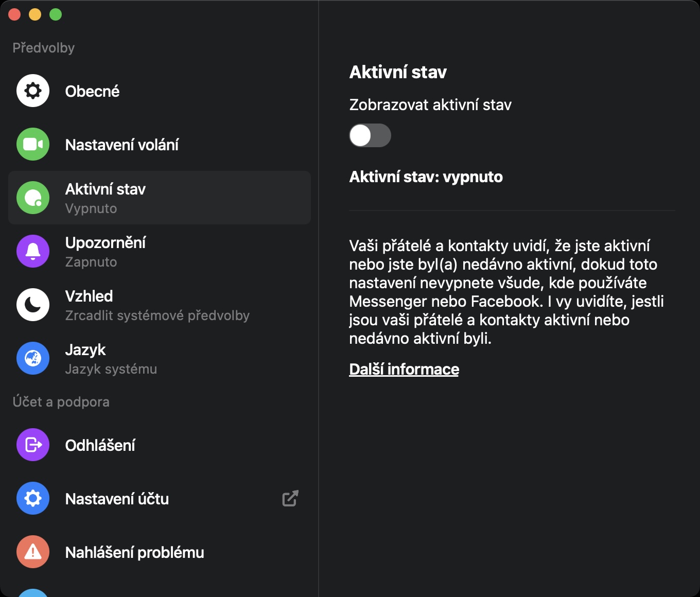The image size is (700, 597).
Task: Click the blue globe Language icon
Action: 33,358
